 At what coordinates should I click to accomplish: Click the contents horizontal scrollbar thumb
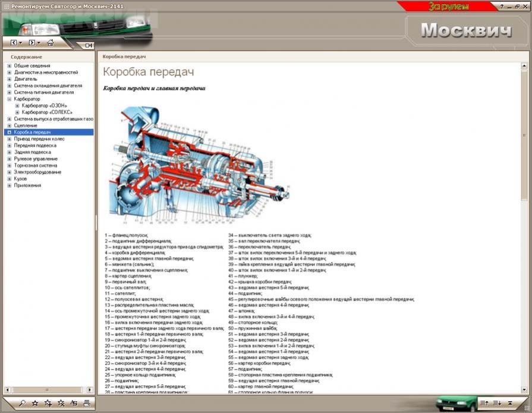coord(47,390)
